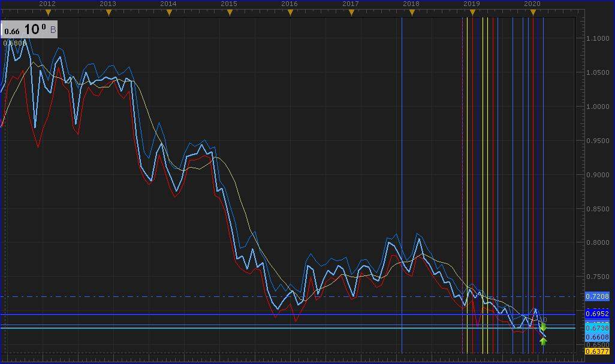This screenshot has height=364, width=615.
Task: Click the 2020 timeline marker triangle
Action: [533, 12]
